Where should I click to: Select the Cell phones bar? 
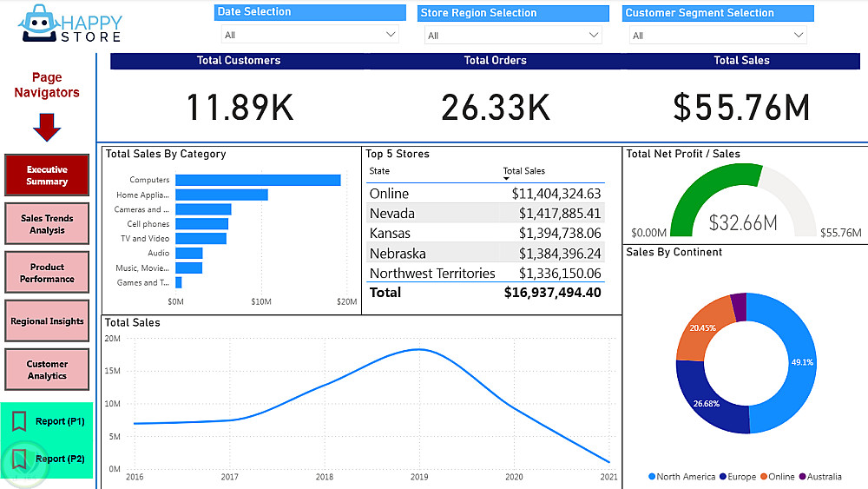(201, 224)
